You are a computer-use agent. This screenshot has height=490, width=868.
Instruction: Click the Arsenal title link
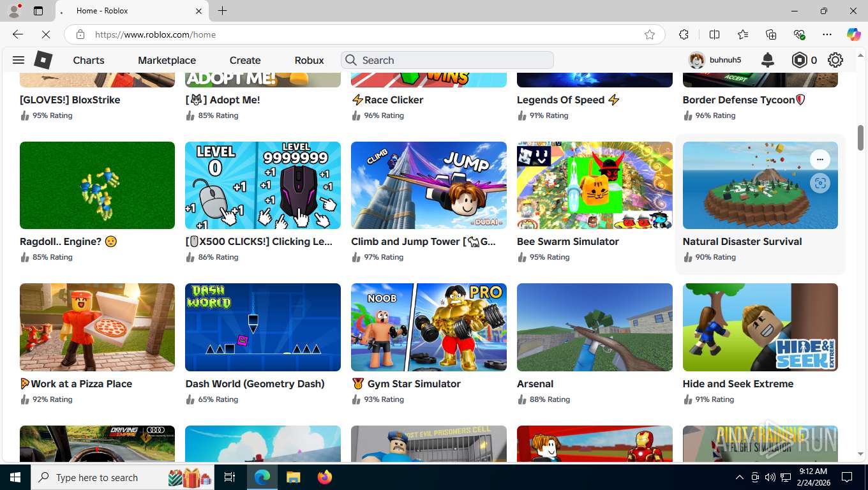(535, 384)
